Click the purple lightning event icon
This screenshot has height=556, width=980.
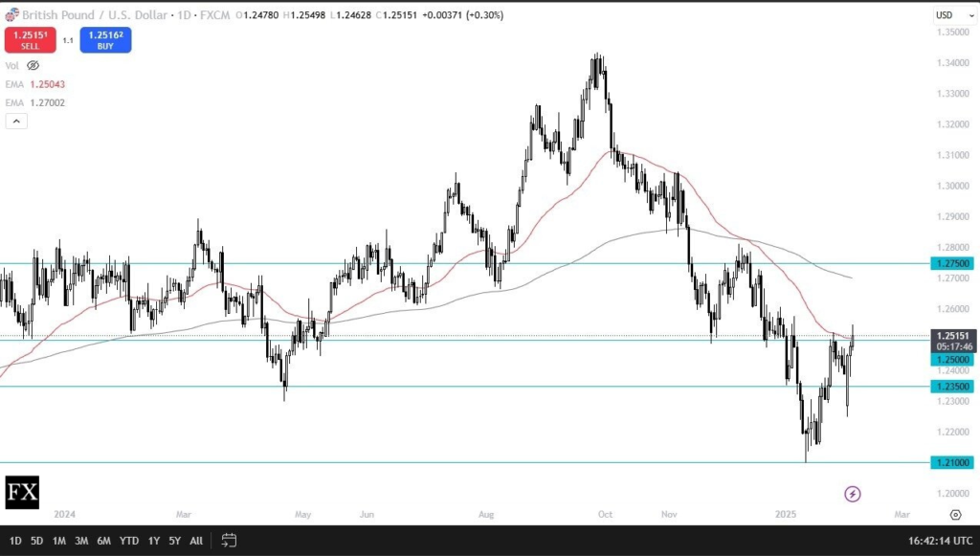(853, 494)
